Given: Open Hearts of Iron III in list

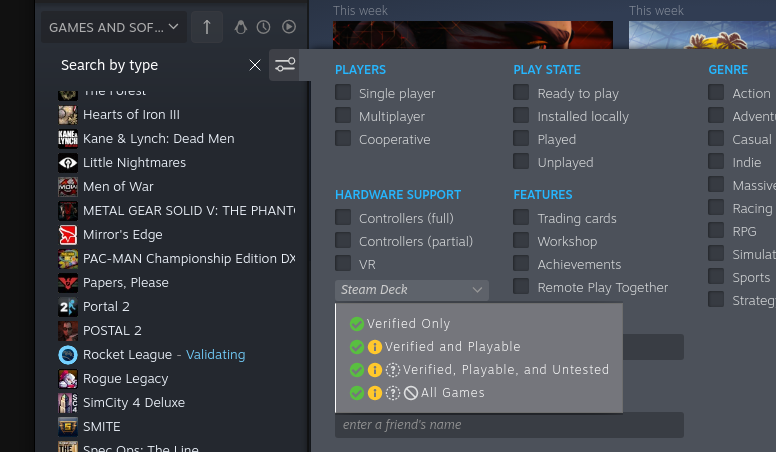Looking at the screenshot, I should 131,115.
